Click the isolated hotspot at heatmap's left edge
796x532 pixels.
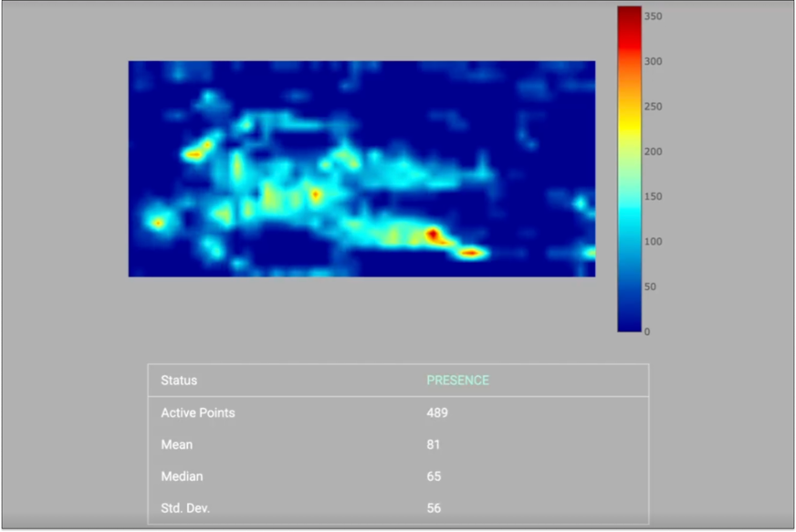pos(158,223)
